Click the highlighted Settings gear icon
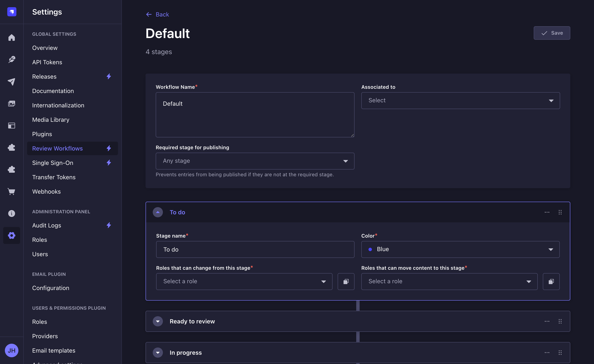Image resolution: width=594 pixels, height=364 pixels. pos(12,235)
